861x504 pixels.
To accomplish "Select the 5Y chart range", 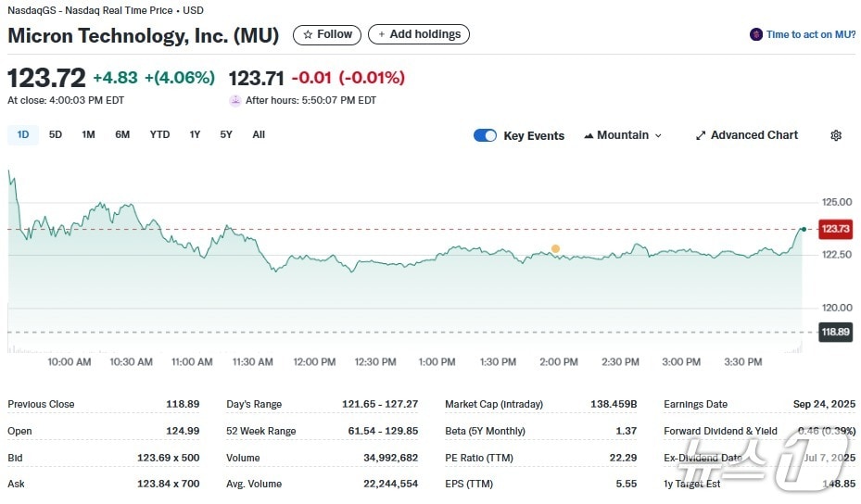I will click(x=226, y=134).
